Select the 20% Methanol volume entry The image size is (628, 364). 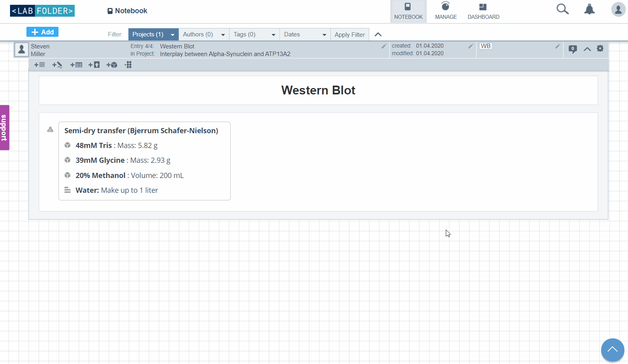(130, 176)
